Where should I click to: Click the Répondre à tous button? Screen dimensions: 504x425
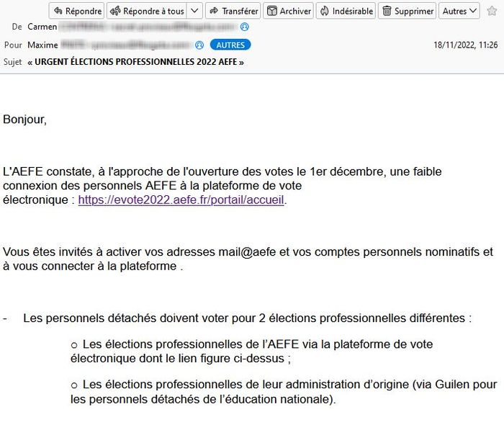pos(148,11)
